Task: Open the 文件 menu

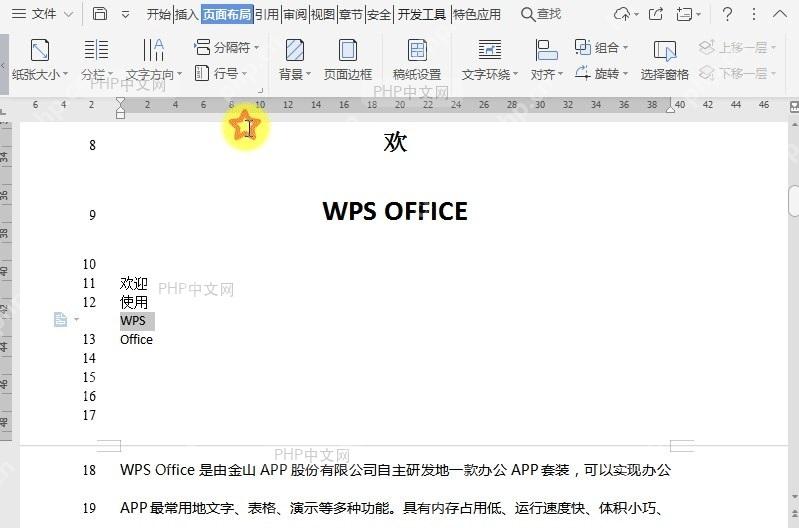Action: 42,14
